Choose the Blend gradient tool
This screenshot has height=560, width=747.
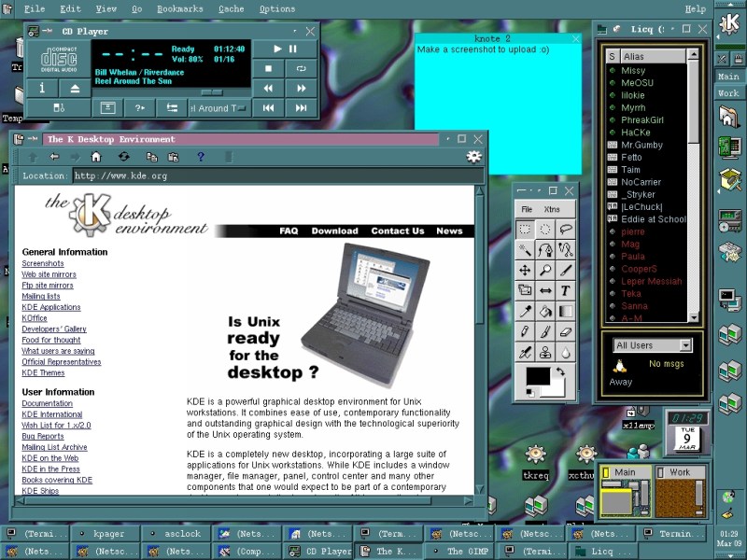(x=566, y=312)
